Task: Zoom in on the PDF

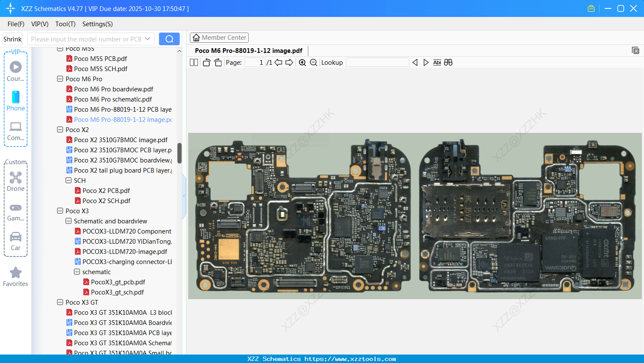Action: [302, 63]
